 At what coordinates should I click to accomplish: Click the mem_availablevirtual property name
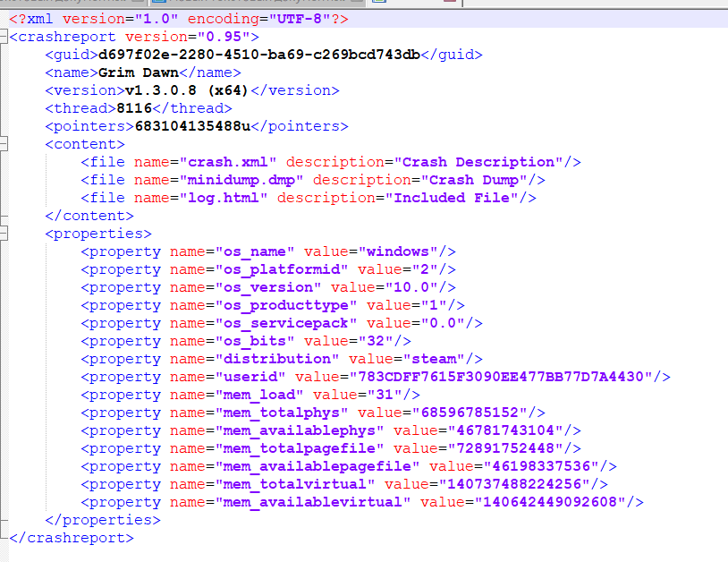(x=312, y=502)
